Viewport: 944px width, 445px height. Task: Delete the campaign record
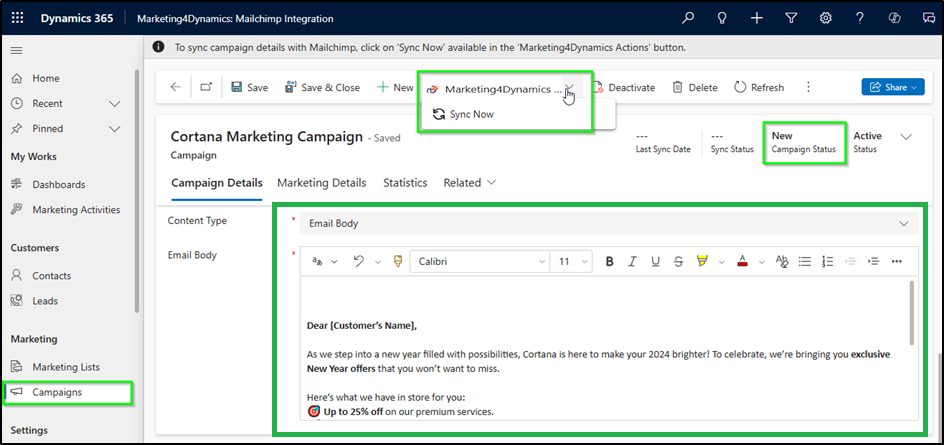point(695,87)
